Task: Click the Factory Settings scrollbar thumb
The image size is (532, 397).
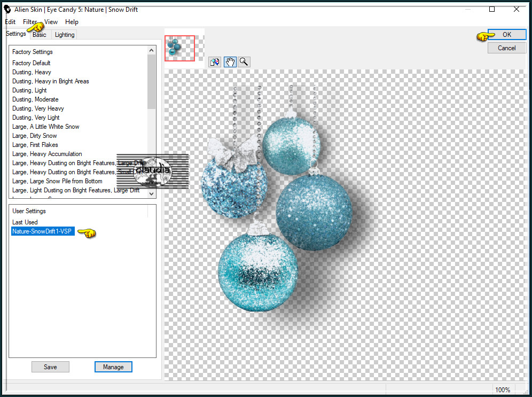Action: pos(151,81)
